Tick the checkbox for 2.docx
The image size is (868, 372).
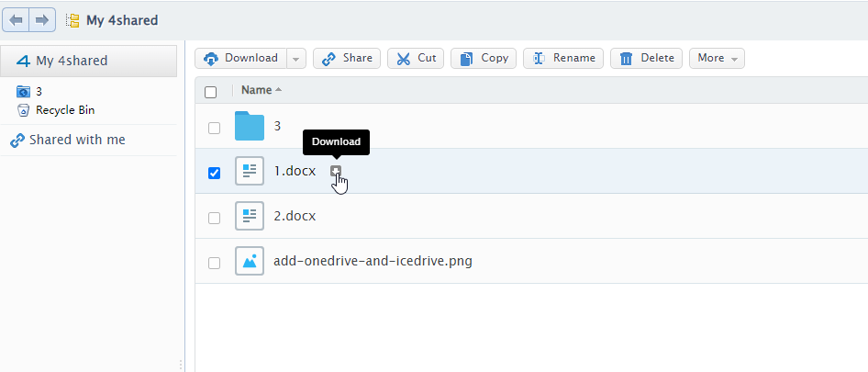214,218
